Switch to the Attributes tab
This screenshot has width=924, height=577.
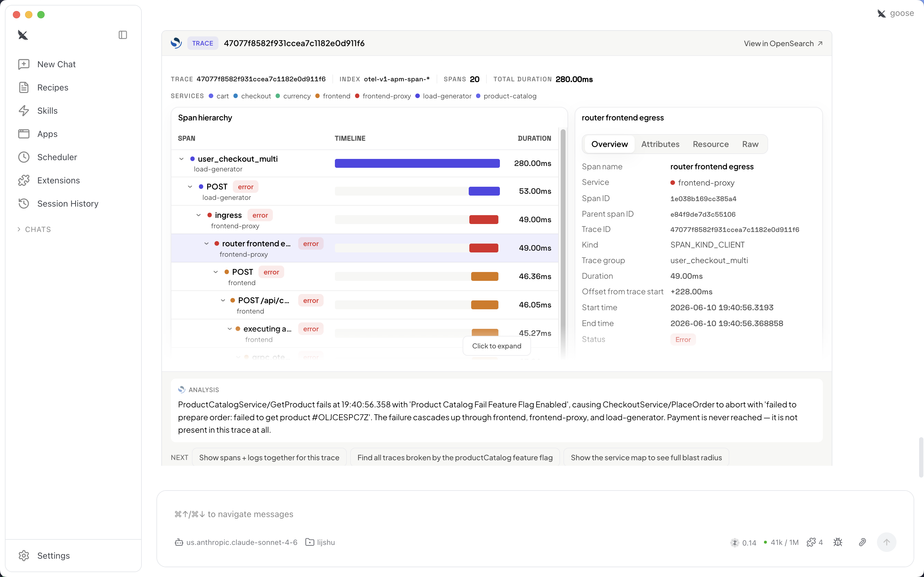tap(660, 144)
